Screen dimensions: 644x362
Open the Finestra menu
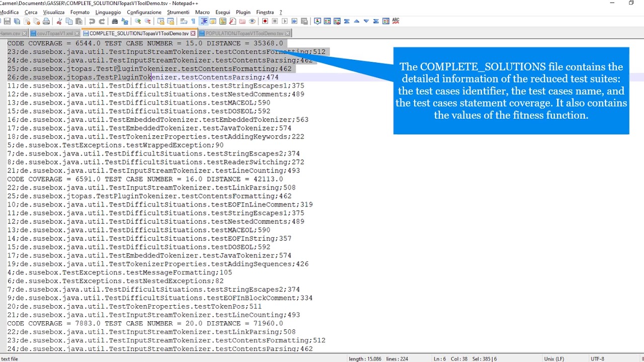click(x=265, y=12)
